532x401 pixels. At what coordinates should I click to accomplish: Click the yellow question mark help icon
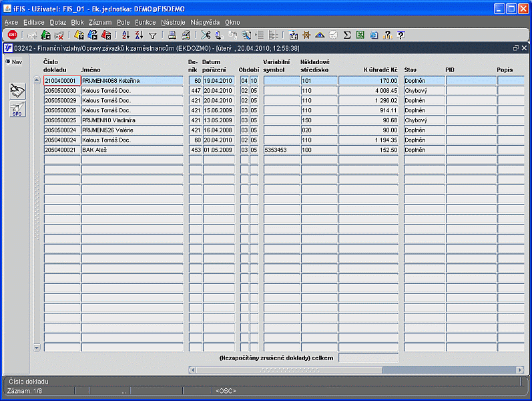pos(387,35)
